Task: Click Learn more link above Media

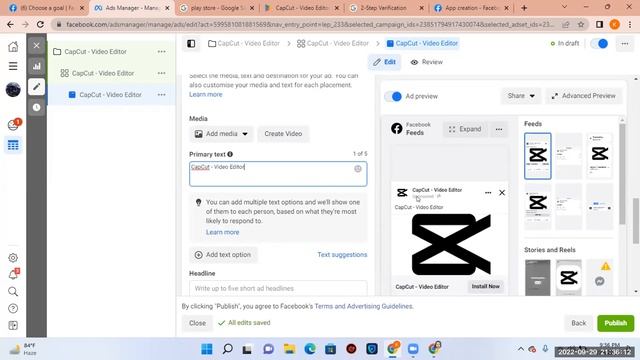Action: coord(206,94)
